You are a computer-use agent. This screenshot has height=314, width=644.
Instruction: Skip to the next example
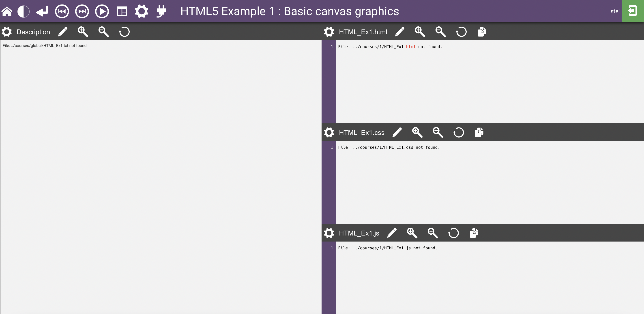coord(82,11)
